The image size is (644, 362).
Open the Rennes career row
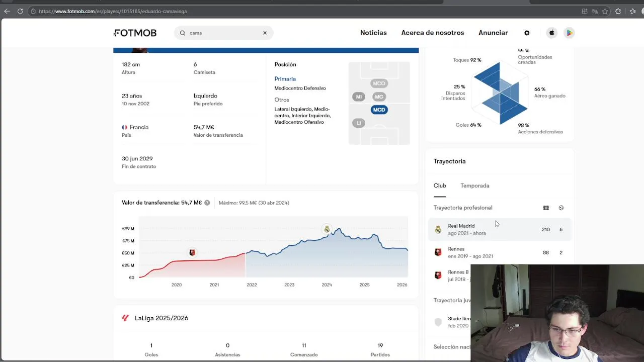[x=500, y=252]
